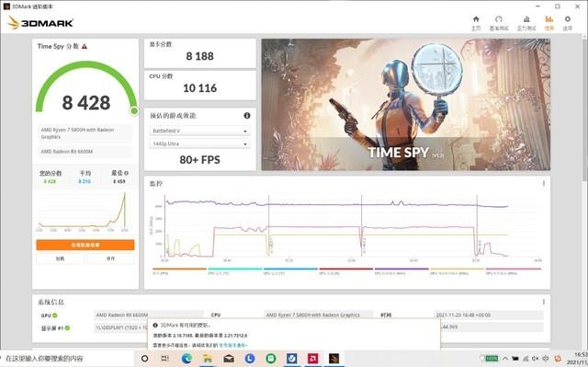Click info icon in update notification
The height and width of the screenshot is (367, 588).
coord(155,326)
